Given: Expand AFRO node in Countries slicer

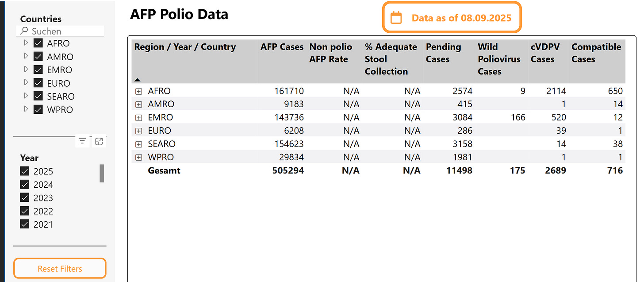Looking at the screenshot, I should pos(26,43).
